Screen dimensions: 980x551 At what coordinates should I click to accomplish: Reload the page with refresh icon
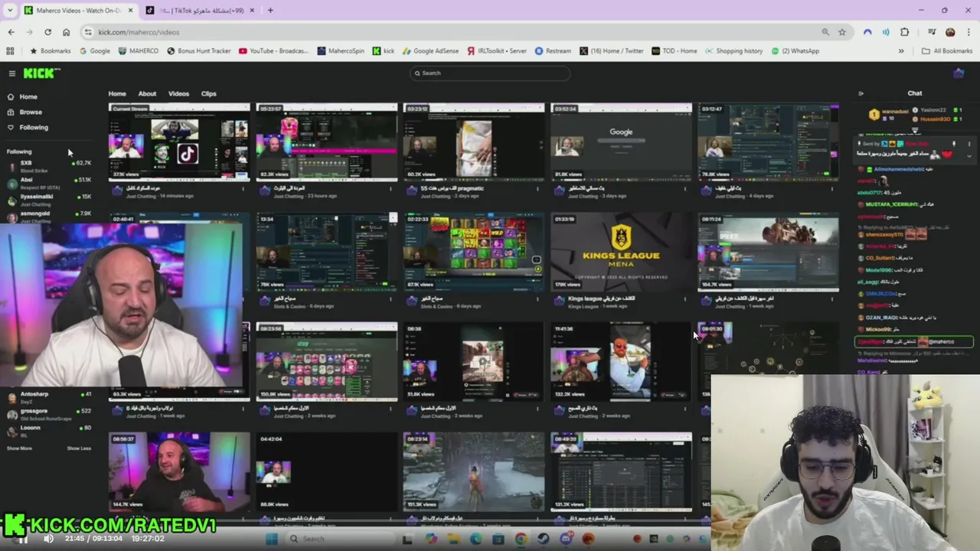tap(47, 32)
